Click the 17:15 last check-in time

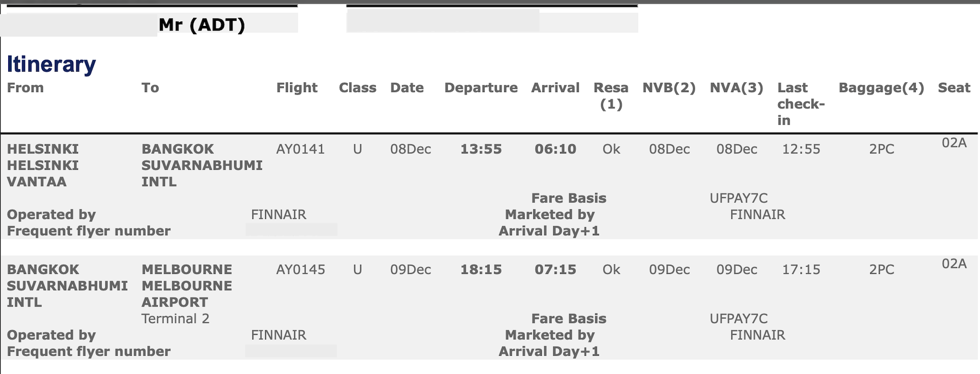point(801,270)
